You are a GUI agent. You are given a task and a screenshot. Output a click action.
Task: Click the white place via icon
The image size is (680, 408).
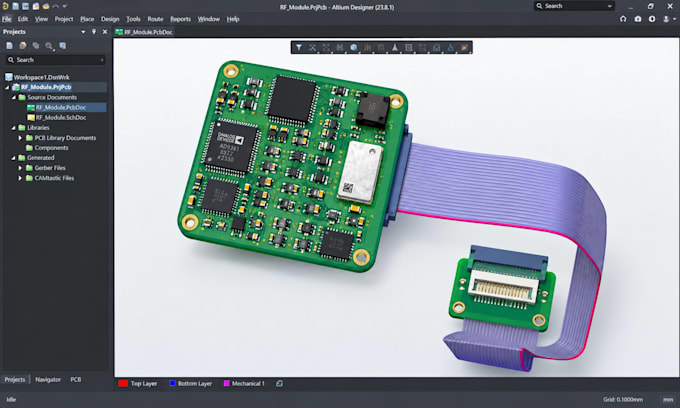point(395,47)
